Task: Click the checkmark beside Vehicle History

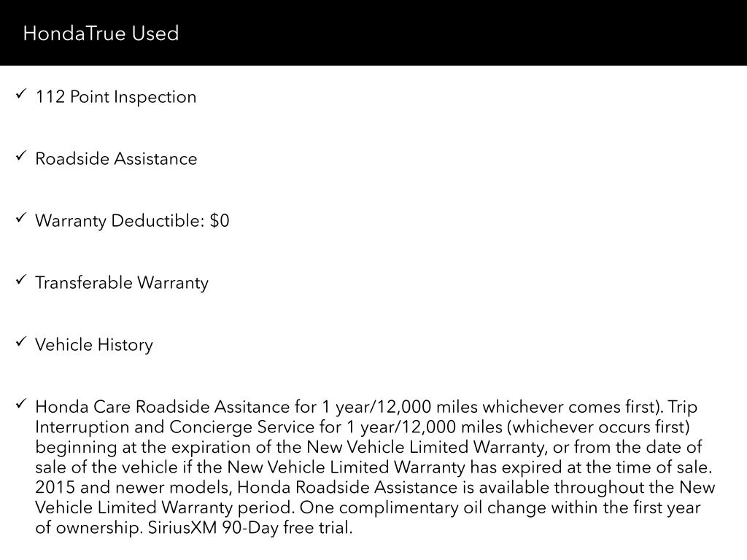Action: (x=20, y=343)
